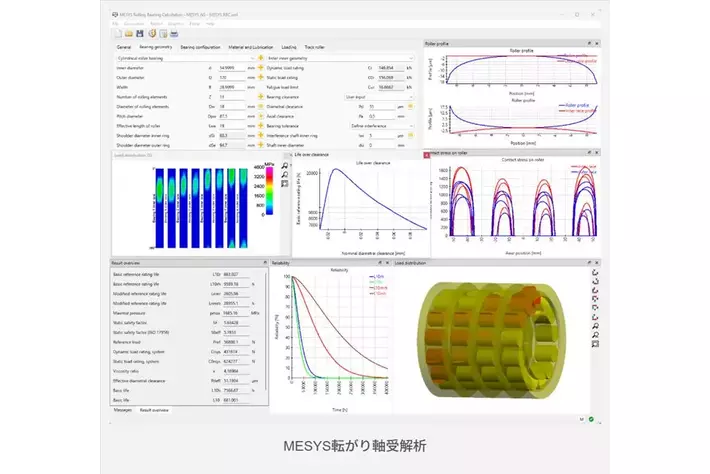Click the Print toolbar icon
710x474 pixels.
click(x=174, y=34)
